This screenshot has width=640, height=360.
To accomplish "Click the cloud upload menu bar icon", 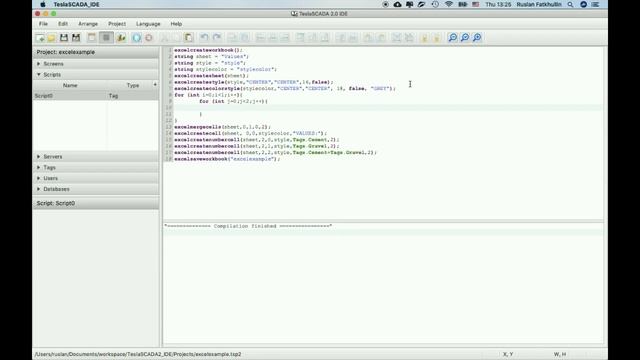I will (x=397, y=4).
